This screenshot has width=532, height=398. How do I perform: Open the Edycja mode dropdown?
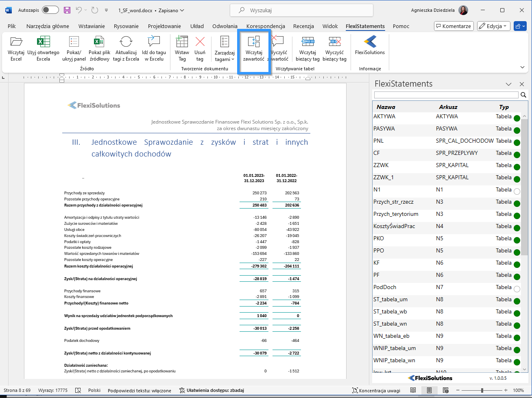click(493, 26)
